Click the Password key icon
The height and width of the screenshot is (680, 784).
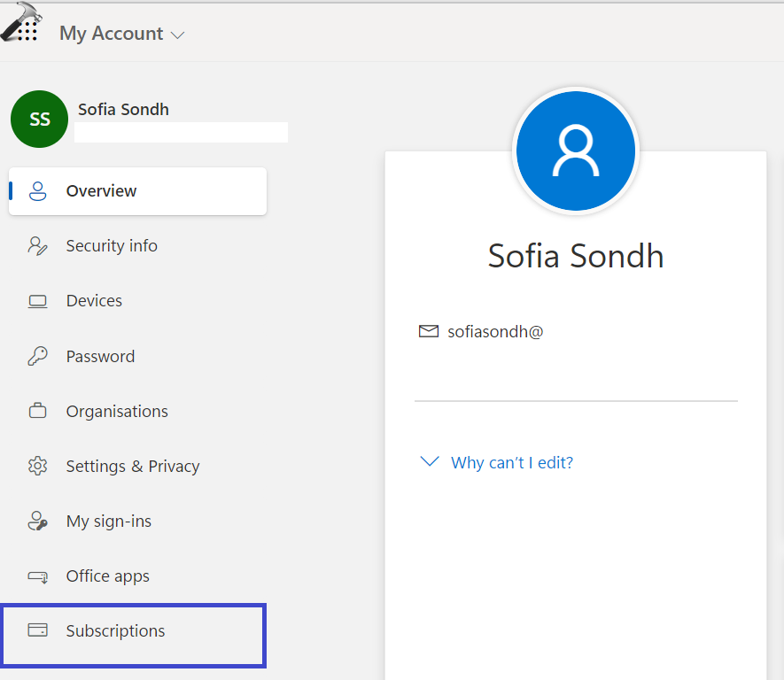point(37,357)
